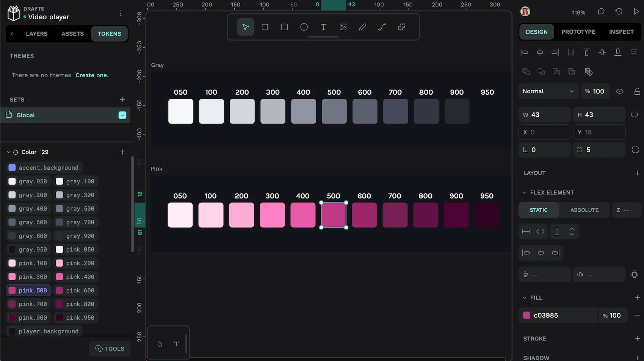Image resolution: width=644 pixels, height=361 pixels.
Task: Select the Pencil draw tool
Action: [362, 27]
